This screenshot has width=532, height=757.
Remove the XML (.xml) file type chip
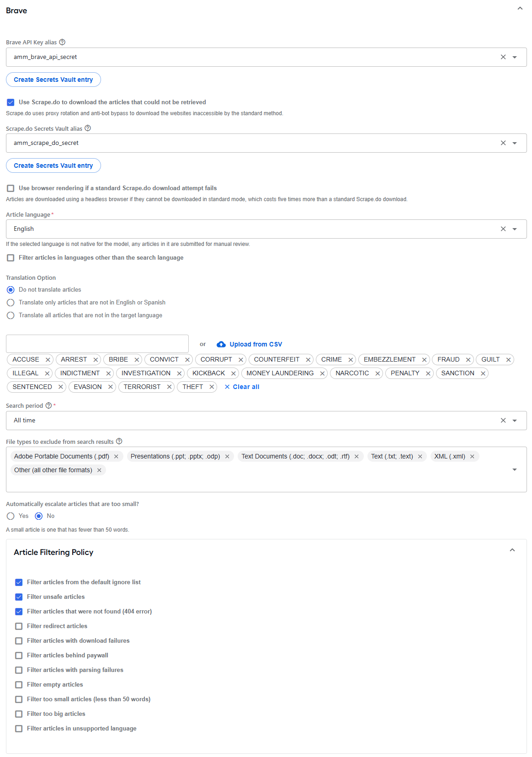[x=472, y=456]
